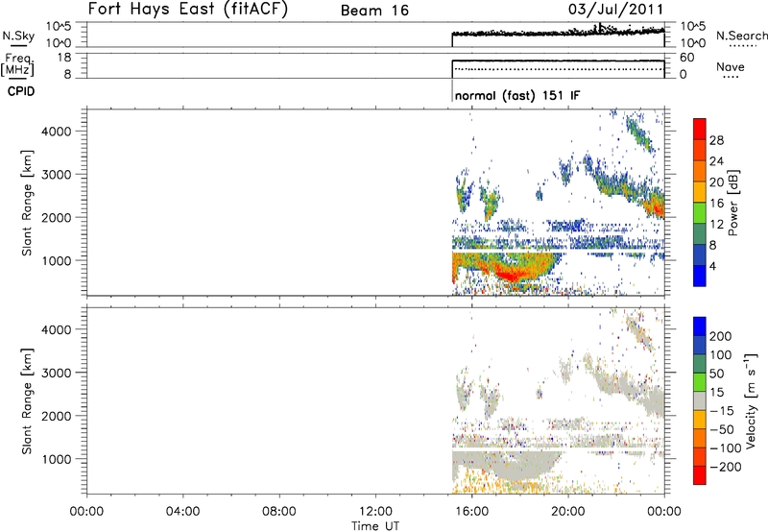This screenshot has height=532, width=768.
Task: Click the Nave legend label
Action: click(731, 67)
